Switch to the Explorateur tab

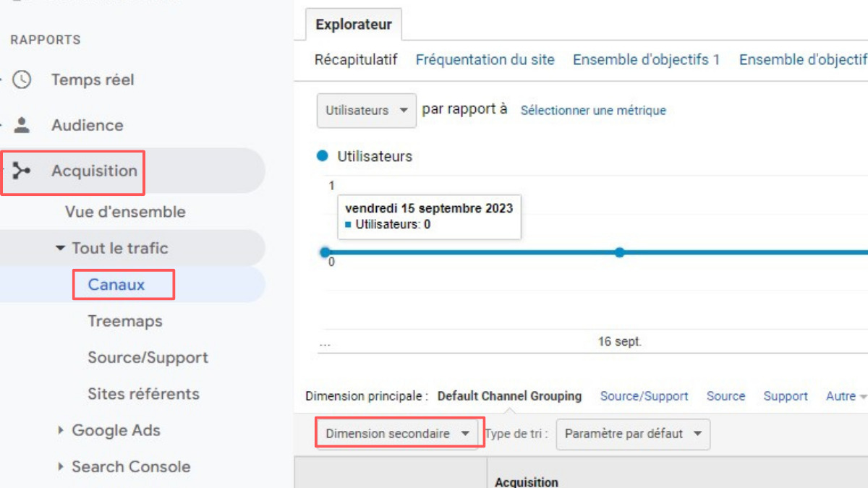[354, 25]
